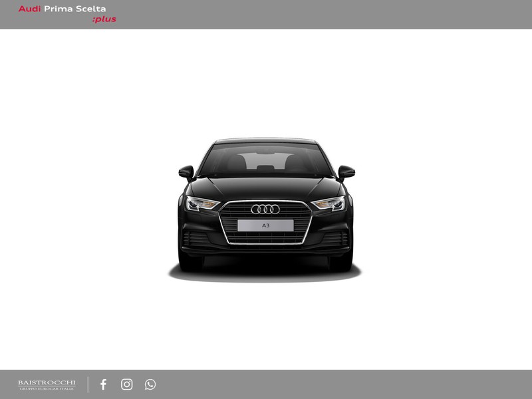
Task: Click the Audi four-rings grille emblem
Action: [x=265, y=209]
